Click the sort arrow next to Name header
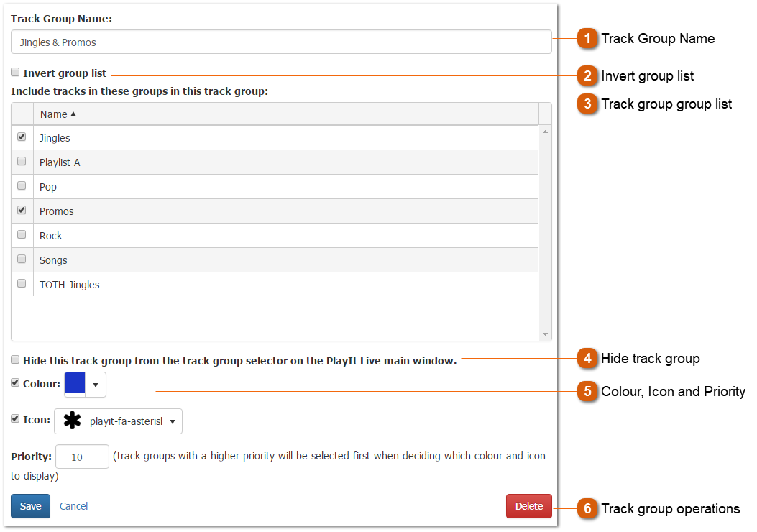 click(74, 114)
